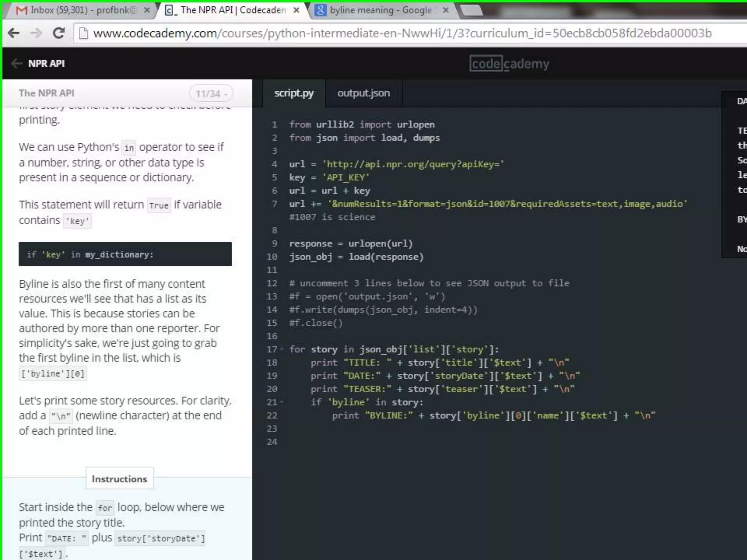747x560 pixels.
Task: Click line 1 'from urllib2 import urlopen'
Action: (x=362, y=125)
